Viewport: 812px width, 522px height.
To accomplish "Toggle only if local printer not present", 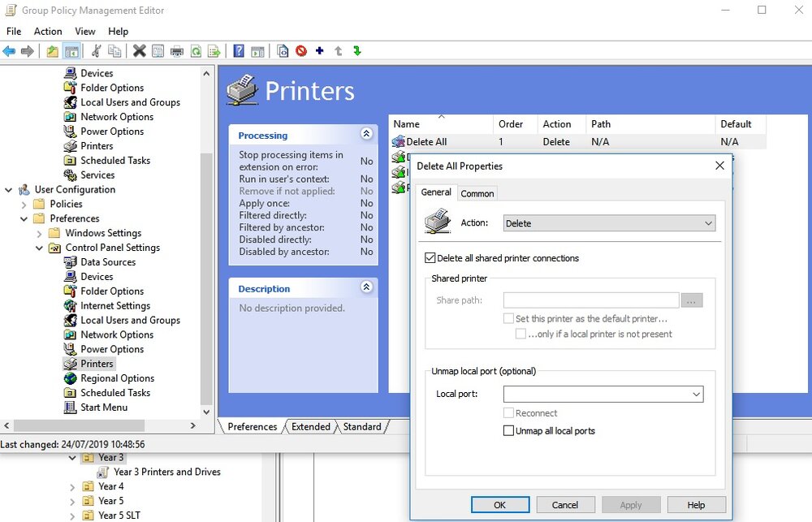I will [520, 334].
